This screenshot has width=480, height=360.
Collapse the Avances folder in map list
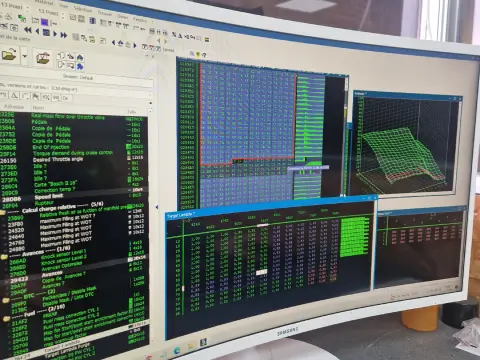(x=4, y=257)
